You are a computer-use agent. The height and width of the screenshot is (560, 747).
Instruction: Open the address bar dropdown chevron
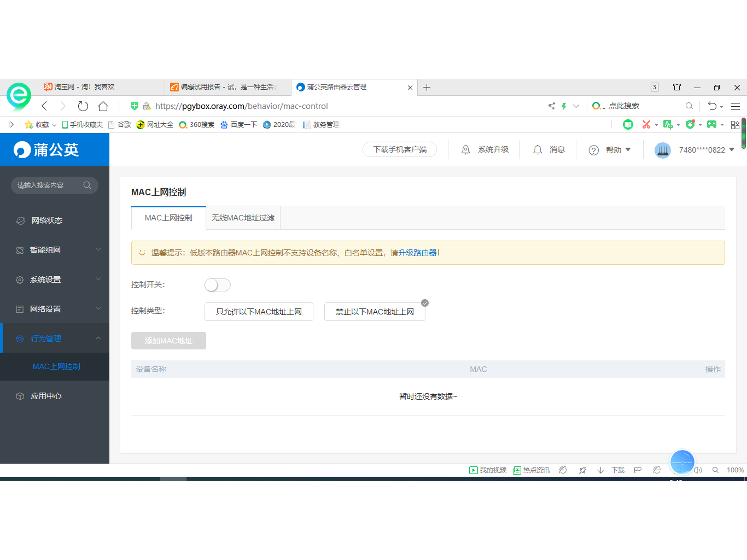pyautogui.click(x=576, y=106)
